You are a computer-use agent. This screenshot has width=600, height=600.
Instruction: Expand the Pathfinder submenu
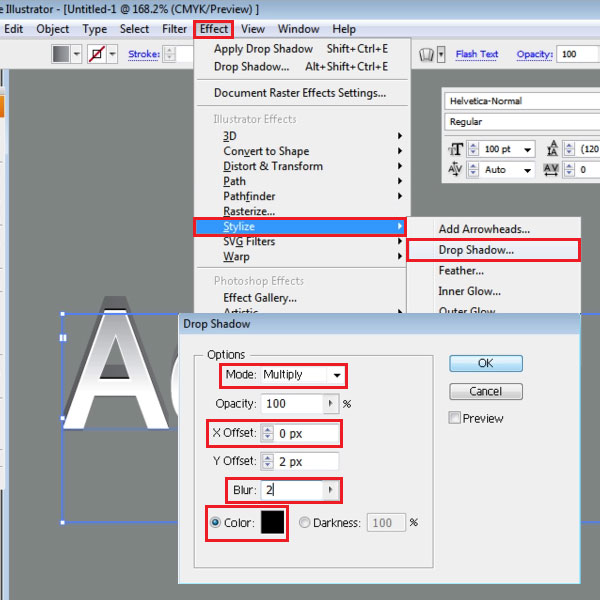tap(302, 196)
